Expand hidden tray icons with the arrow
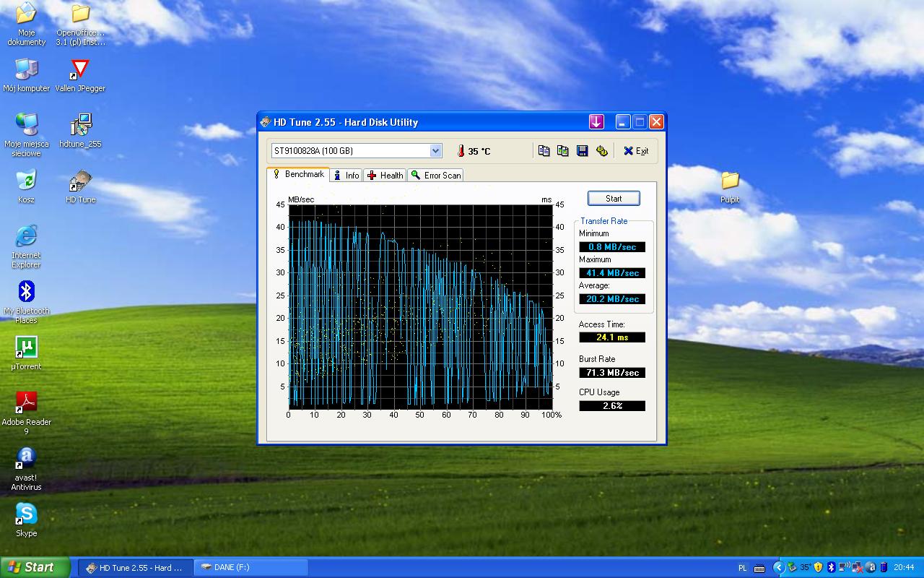Screen dimensions: 924x578 (779, 568)
